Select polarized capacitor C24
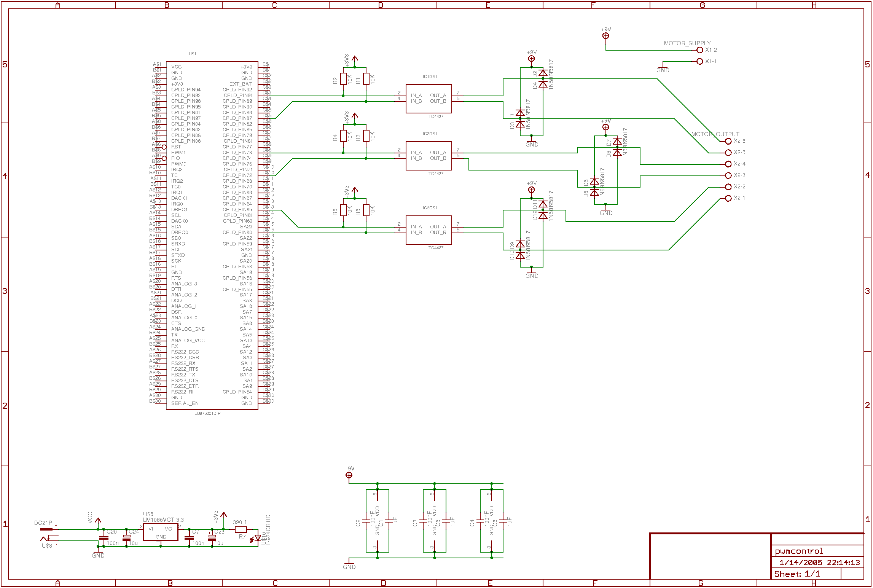The width and height of the screenshot is (873, 588). tap(126, 538)
